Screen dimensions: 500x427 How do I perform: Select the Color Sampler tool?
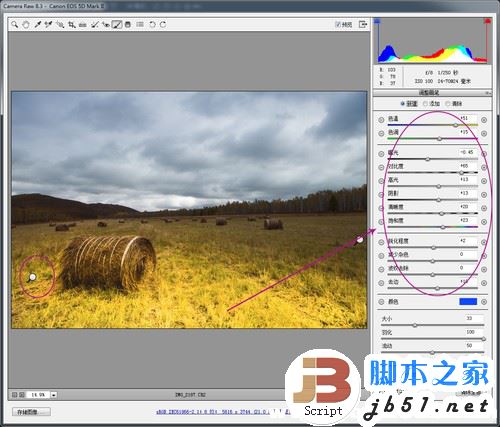click(x=49, y=25)
